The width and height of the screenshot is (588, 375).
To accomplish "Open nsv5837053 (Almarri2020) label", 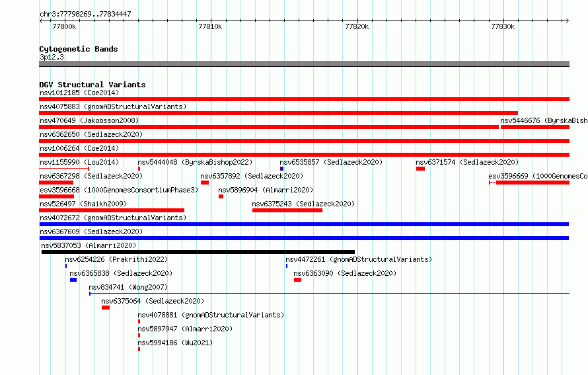I will click(89, 245).
